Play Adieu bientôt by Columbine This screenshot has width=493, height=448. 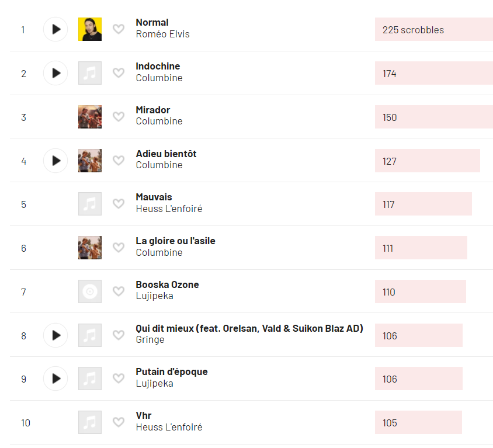55,161
